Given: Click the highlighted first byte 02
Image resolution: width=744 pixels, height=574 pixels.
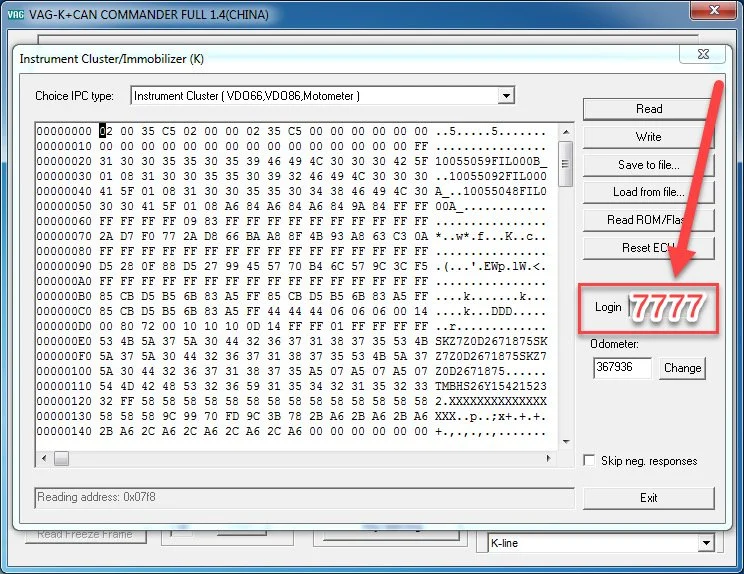Looking at the screenshot, I should pyautogui.click(x=106, y=131).
